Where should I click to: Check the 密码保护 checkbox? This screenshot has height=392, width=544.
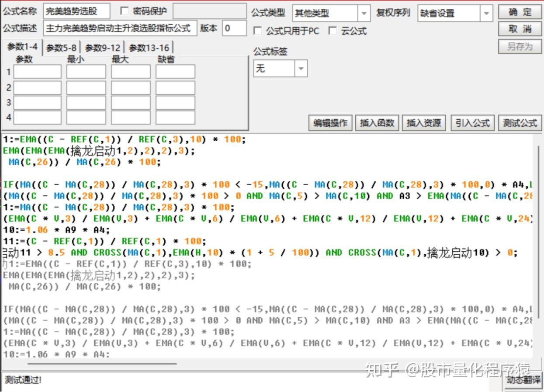tap(125, 11)
